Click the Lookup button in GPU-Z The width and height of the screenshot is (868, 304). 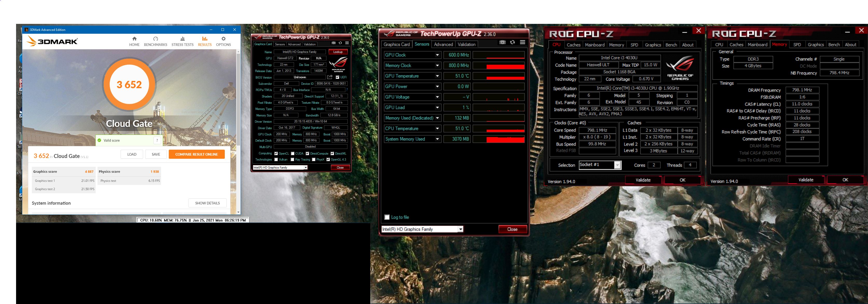338,52
